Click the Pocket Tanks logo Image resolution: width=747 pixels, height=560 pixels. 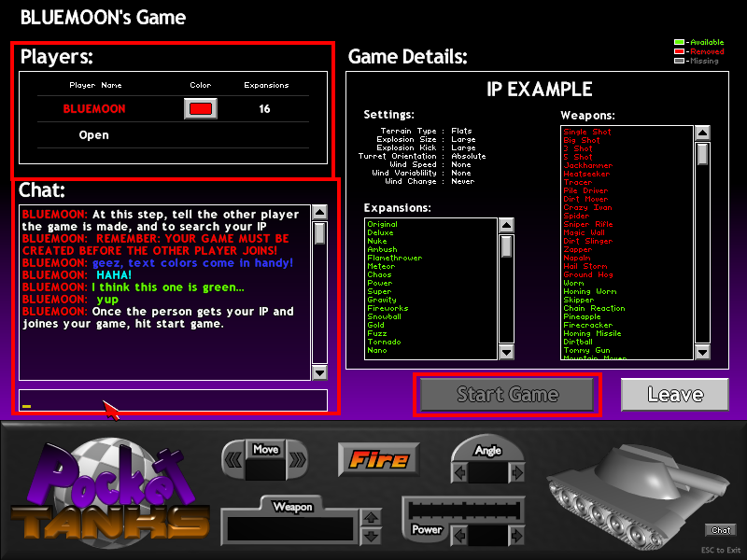(x=110, y=493)
